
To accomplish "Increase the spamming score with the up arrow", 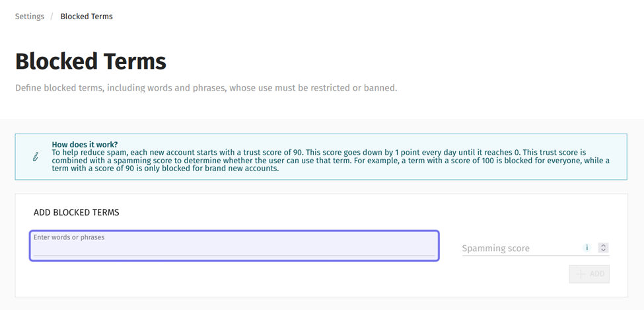I will click(x=603, y=246).
